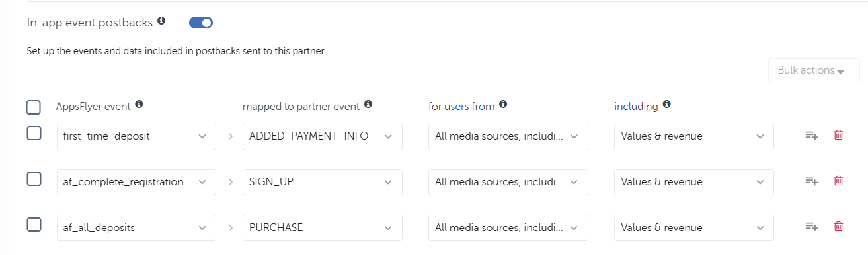Expand the af_all_deposits event dropdown

click(136, 228)
